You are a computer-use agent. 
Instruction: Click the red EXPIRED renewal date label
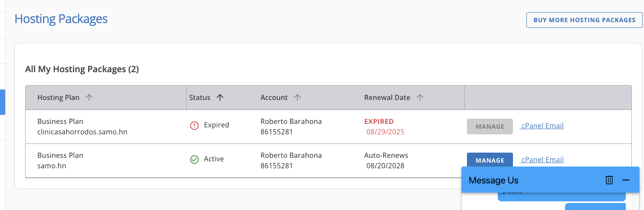click(x=379, y=122)
